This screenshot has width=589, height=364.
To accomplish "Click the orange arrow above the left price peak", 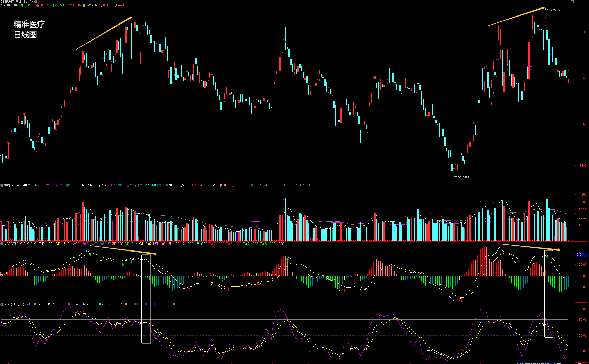I will point(104,33).
